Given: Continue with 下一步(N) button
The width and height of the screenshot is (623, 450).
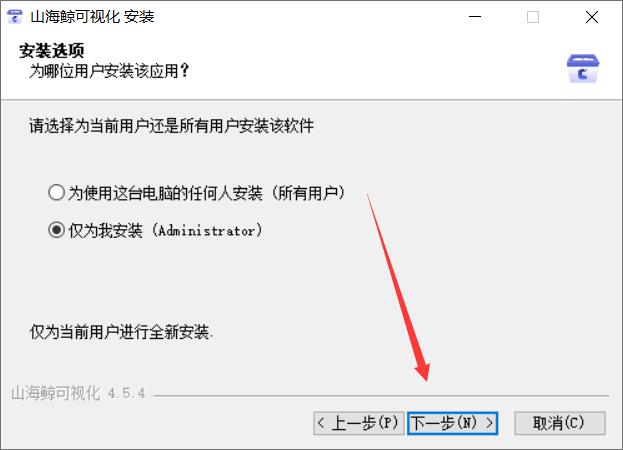Looking at the screenshot, I should [453, 423].
